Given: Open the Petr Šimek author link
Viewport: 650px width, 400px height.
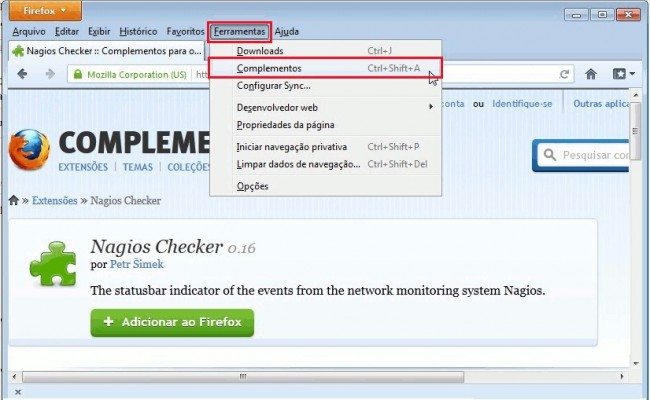Looking at the screenshot, I should pos(136,264).
